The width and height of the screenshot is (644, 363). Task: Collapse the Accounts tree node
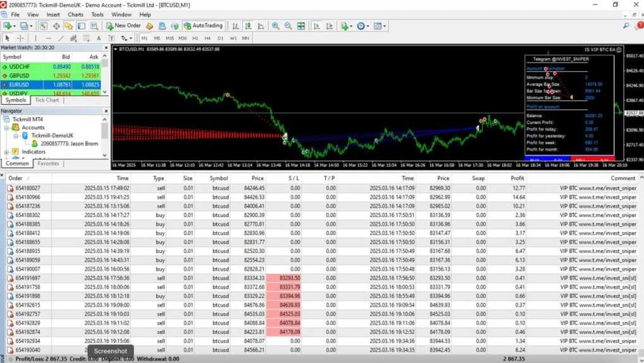[6, 127]
